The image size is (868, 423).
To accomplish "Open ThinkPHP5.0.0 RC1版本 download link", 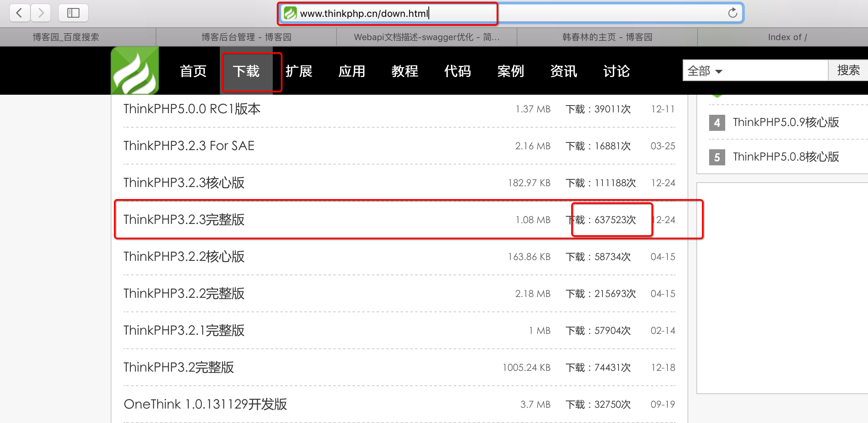I will (192, 109).
